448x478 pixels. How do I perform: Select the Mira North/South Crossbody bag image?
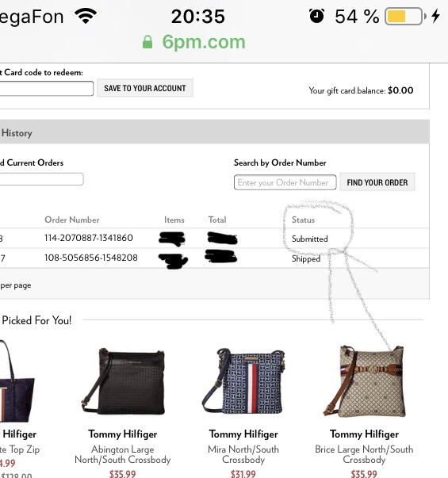pyautogui.click(x=243, y=381)
